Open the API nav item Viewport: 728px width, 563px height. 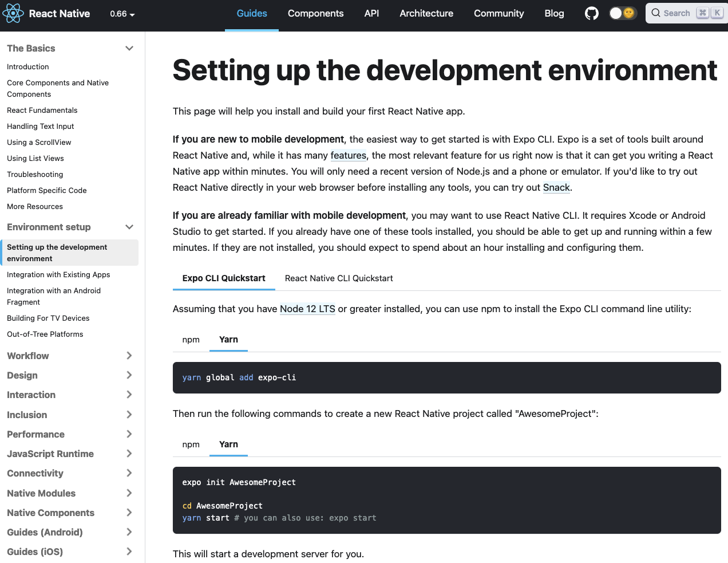click(x=371, y=13)
